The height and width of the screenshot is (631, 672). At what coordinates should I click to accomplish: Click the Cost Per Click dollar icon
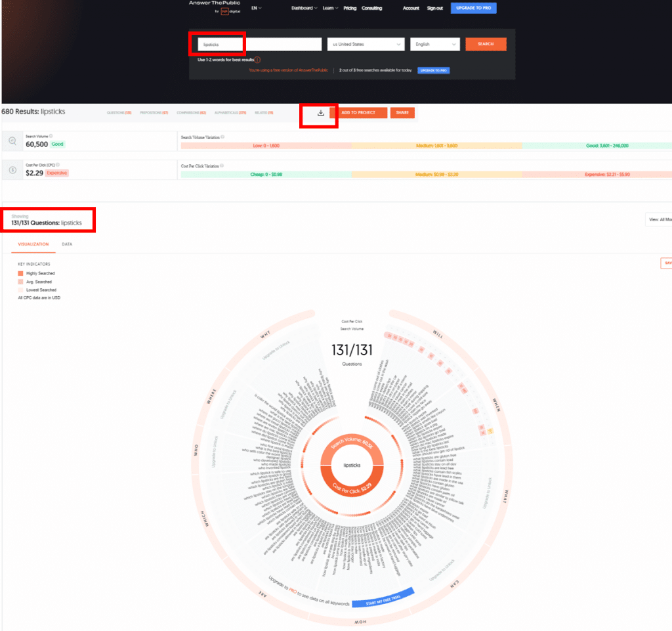click(13, 169)
